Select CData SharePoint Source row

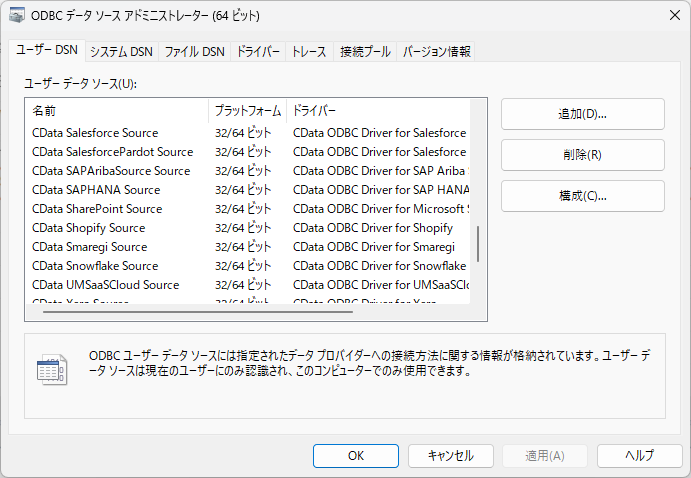[248, 208]
